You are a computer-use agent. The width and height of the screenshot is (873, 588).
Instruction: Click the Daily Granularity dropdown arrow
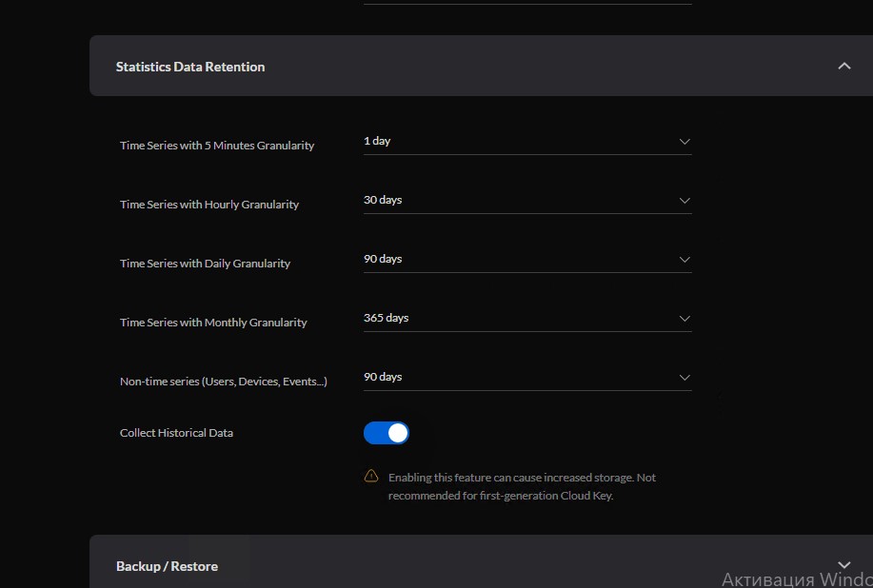[x=685, y=260]
